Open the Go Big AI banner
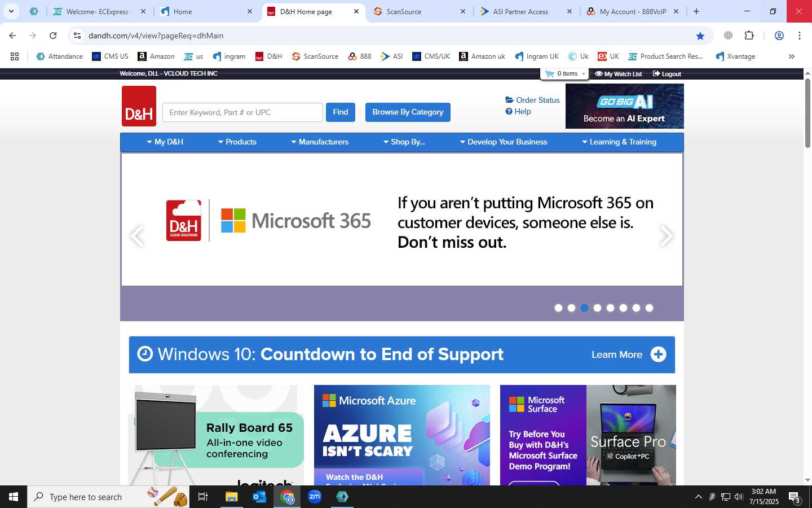Viewport: 812px width, 508px height. point(625,106)
